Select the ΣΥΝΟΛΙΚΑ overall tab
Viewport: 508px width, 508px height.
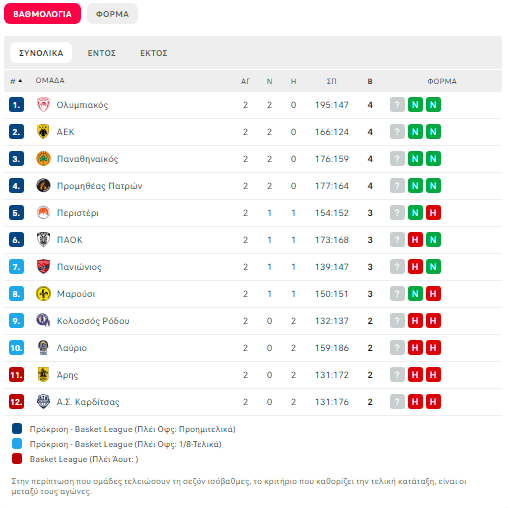41,53
